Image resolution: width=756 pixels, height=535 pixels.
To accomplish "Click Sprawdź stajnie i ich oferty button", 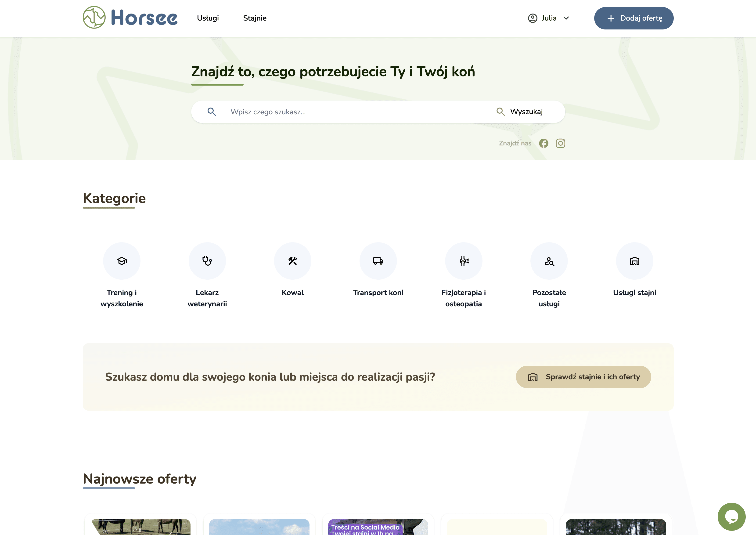I will tap(583, 377).
